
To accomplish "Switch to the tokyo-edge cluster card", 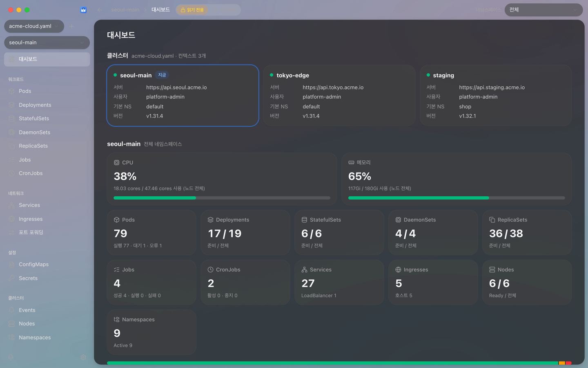I will [339, 95].
